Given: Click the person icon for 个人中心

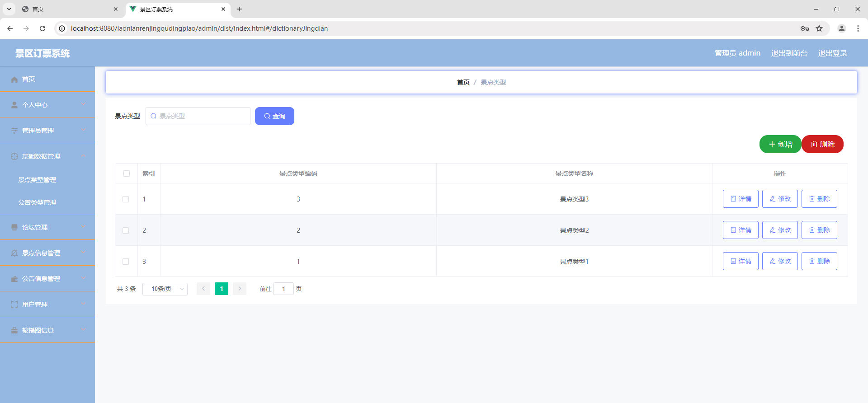Looking at the screenshot, I should [x=14, y=105].
